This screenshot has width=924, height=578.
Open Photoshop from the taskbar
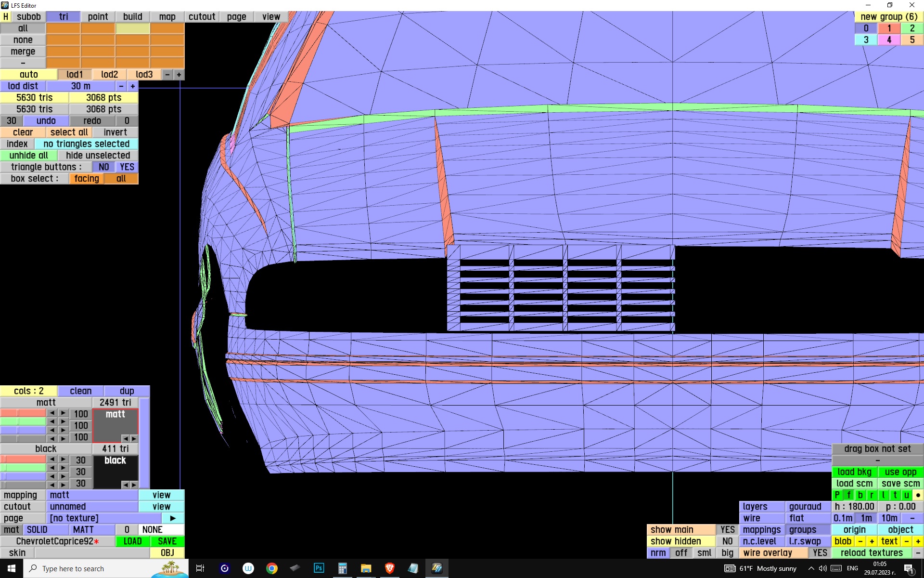(319, 568)
